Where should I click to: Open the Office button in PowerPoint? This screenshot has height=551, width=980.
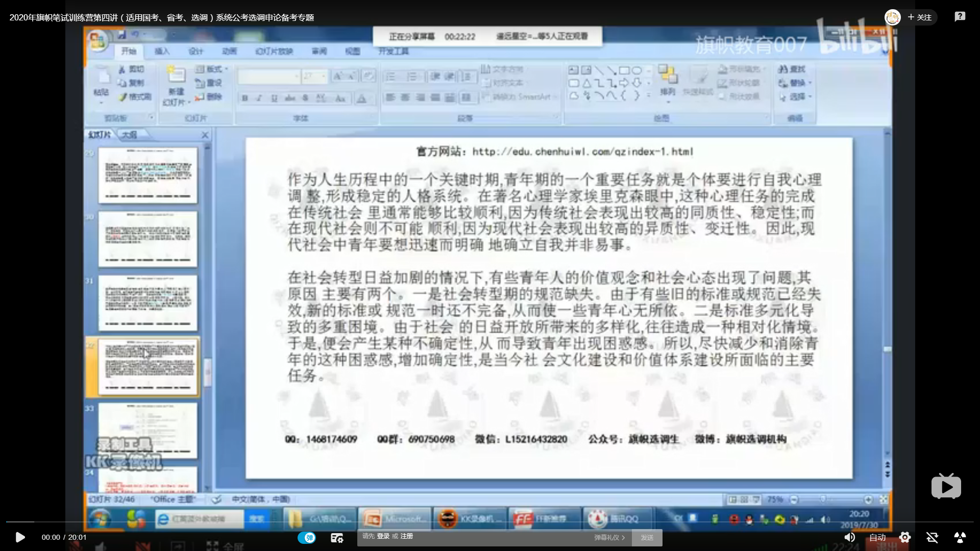pyautogui.click(x=97, y=40)
